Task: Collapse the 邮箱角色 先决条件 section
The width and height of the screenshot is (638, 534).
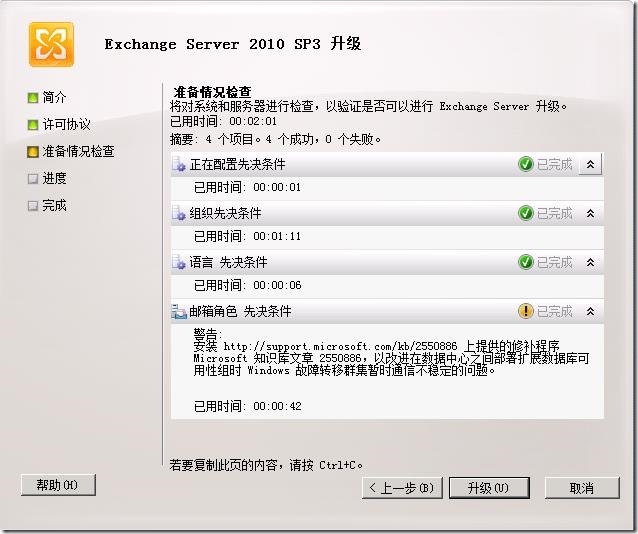Action: click(x=590, y=311)
